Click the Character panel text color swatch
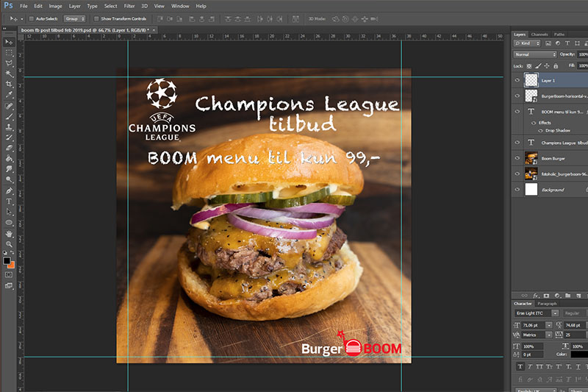Viewport: 588px width, 392px height. pos(579,354)
